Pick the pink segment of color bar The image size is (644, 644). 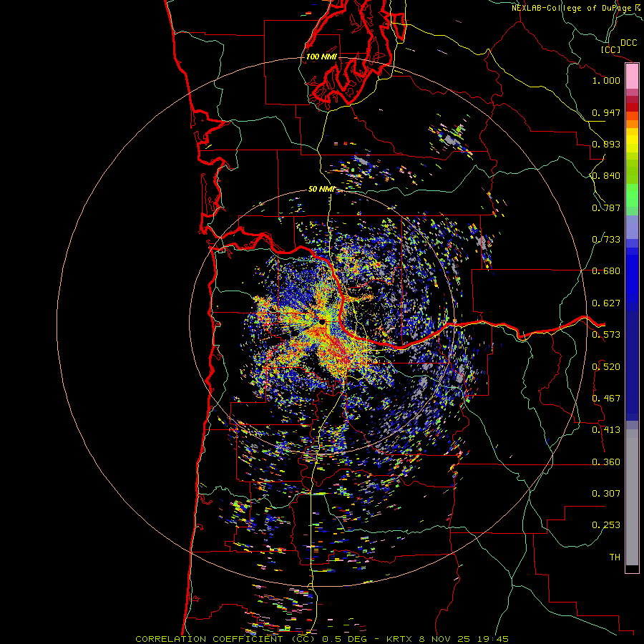(x=632, y=77)
